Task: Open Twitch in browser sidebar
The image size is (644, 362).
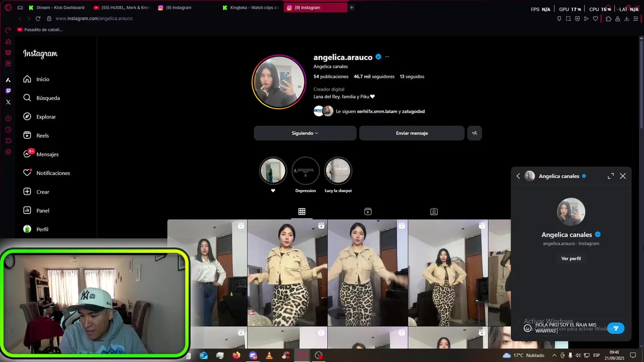Action: [8, 91]
